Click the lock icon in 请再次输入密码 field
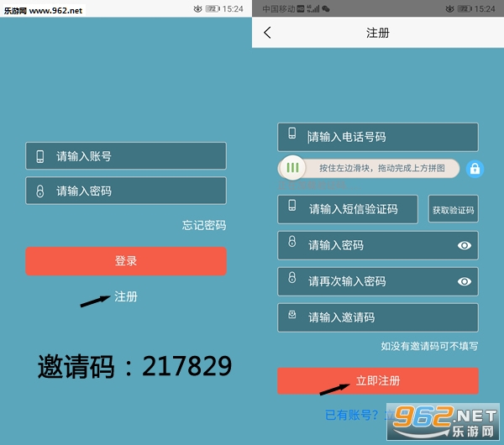This screenshot has height=445, width=504. pos(291,277)
